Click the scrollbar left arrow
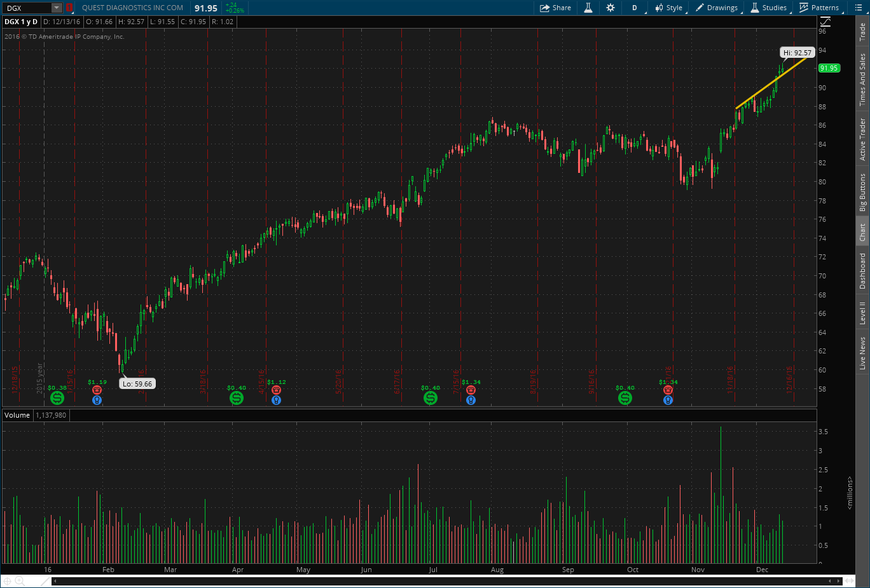The image size is (870, 588). click(x=55, y=581)
